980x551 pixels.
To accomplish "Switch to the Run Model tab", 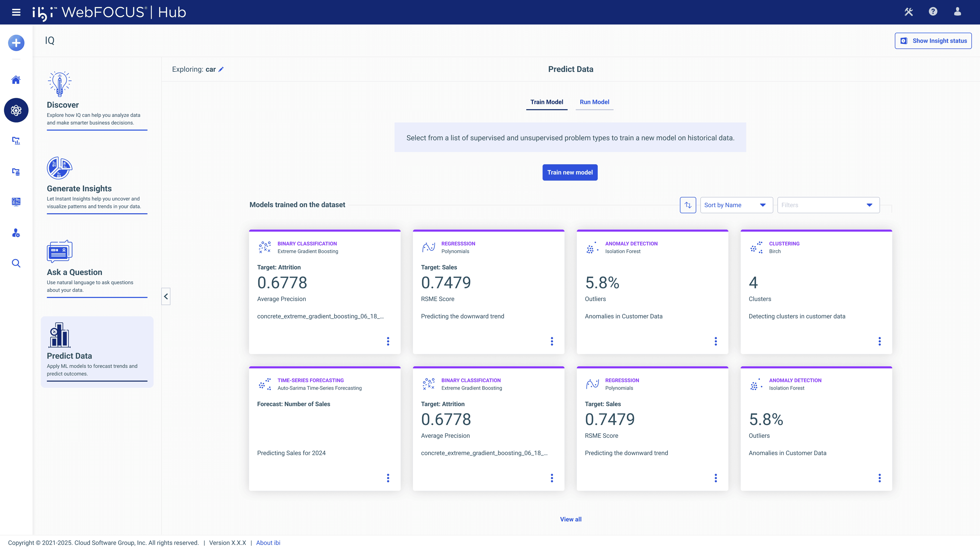I will (x=594, y=102).
